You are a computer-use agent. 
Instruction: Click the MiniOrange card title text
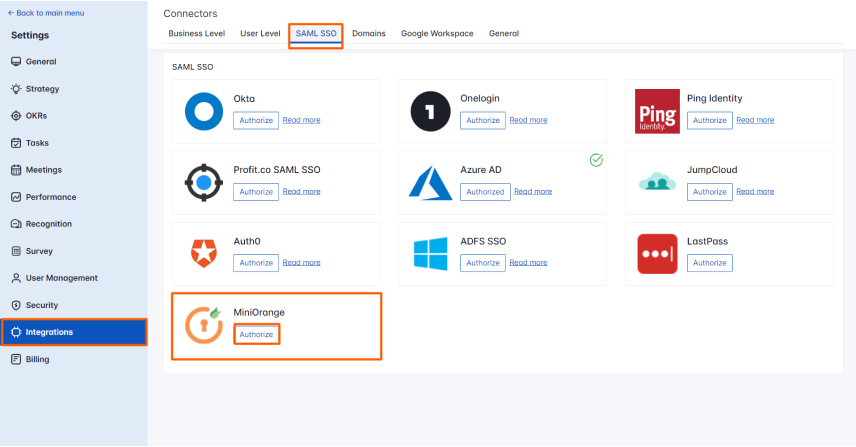tap(259, 313)
